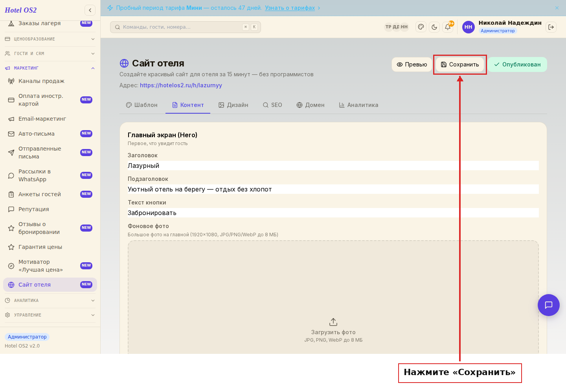Click the Заголовок input with Лазурный

point(333,166)
